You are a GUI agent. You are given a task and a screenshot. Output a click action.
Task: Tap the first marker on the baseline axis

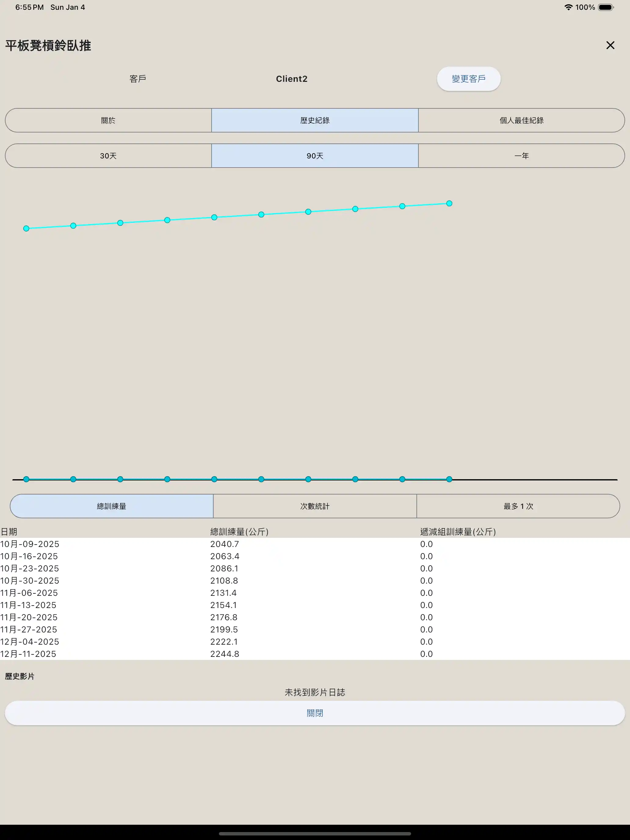[x=26, y=479]
